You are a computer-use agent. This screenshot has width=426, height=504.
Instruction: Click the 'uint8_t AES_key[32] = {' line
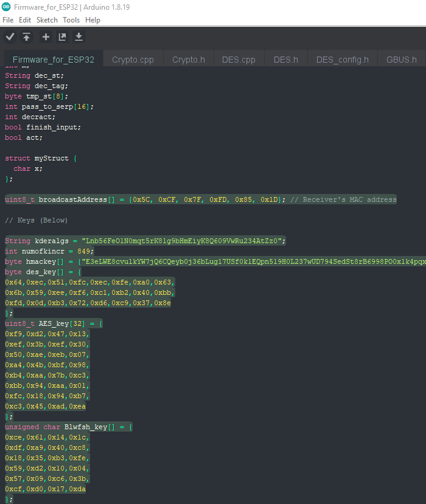[54, 323]
